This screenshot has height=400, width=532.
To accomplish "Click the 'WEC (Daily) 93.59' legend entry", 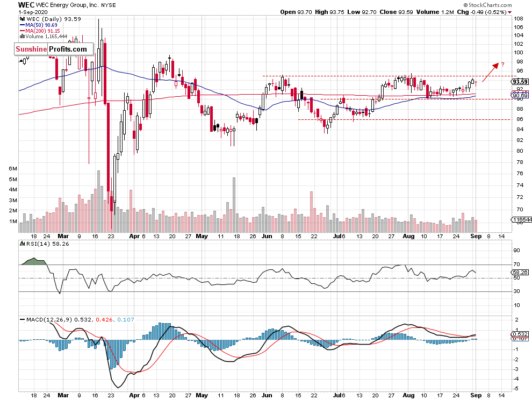I will point(54,19).
